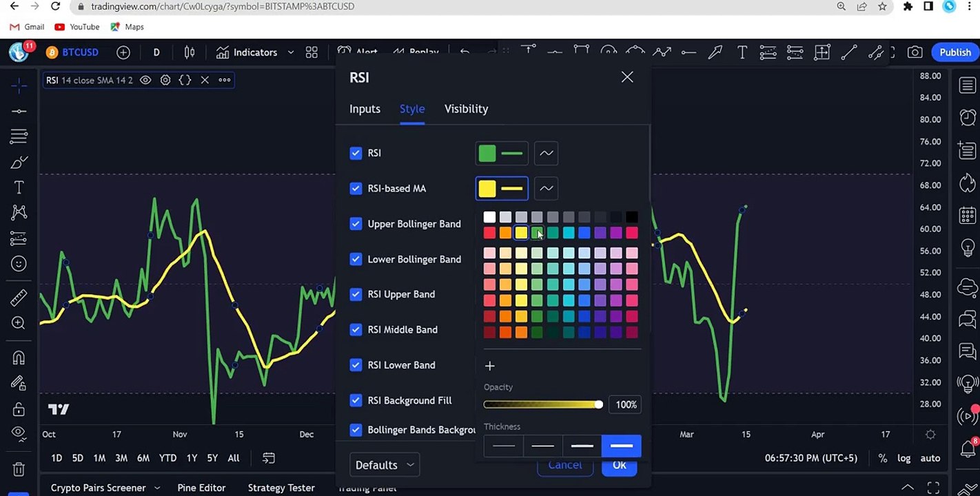Switch to the Style tab

[x=412, y=109]
